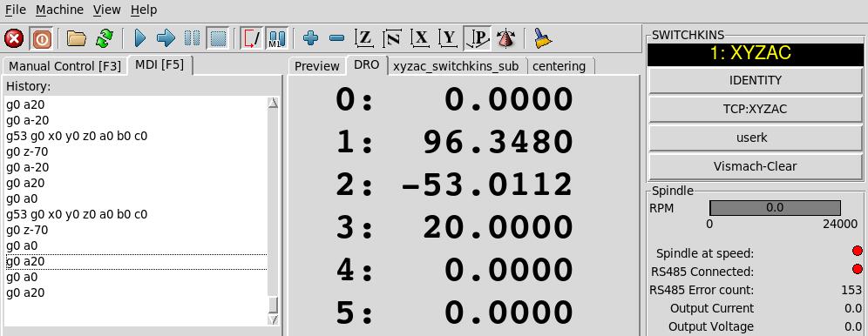
Task: Run the program with play icon
Action: (140, 38)
